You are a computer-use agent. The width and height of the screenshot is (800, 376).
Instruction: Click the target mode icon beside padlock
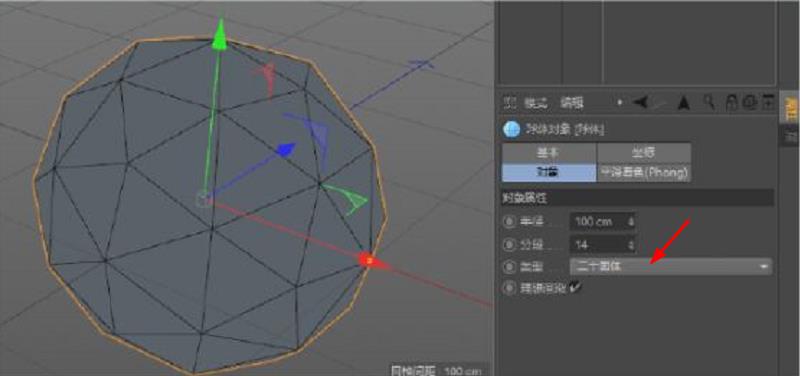point(749,103)
